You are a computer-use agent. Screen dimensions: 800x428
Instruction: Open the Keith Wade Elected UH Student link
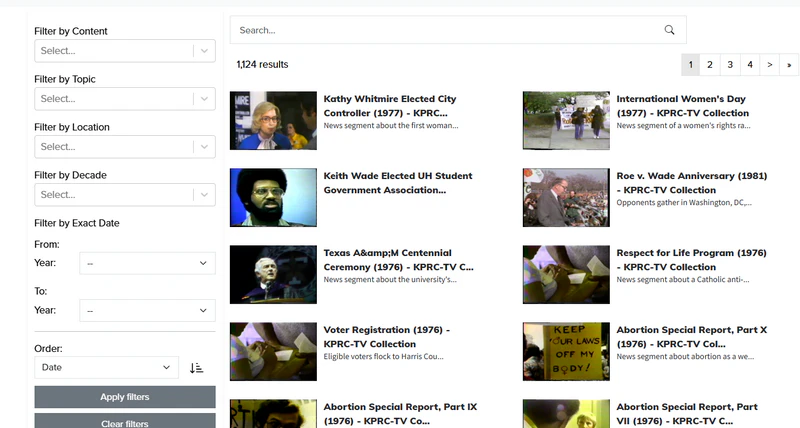coord(398,182)
